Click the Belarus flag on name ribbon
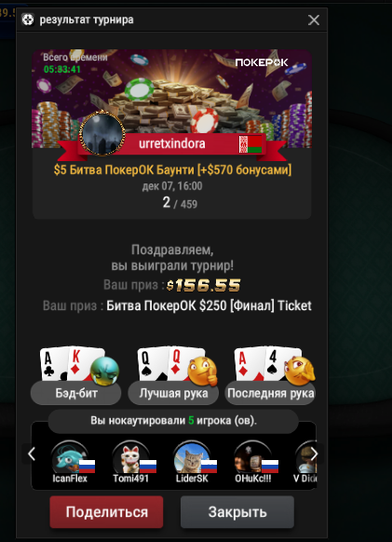This screenshot has width=392, height=542. point(250,144)
